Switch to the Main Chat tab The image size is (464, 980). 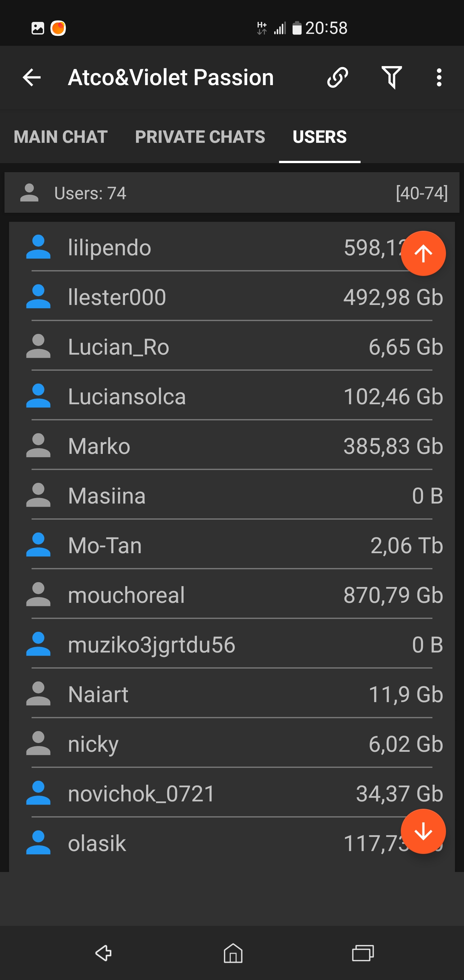click(61, 137)
